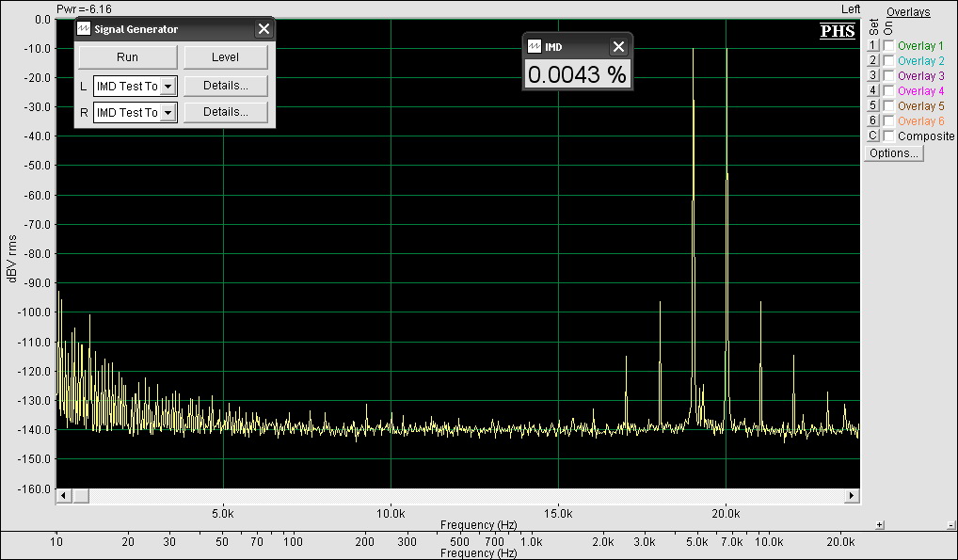Click the horizontal scrollbar thumb
Image resolution: width=958 pixels, height=560 pixels.
click(x=81, y=496)
